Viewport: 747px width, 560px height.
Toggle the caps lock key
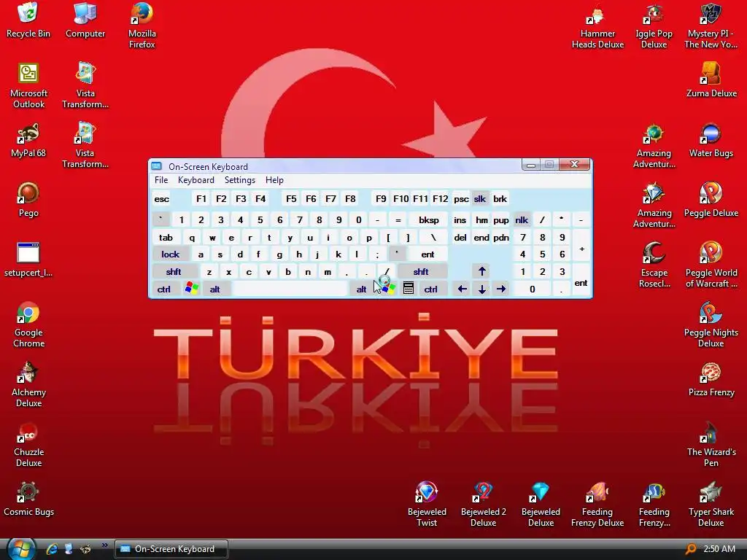171,254
